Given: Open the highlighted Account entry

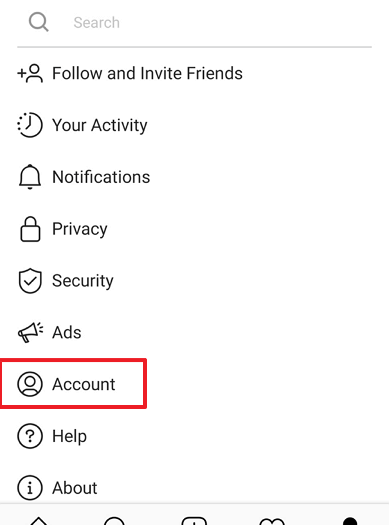Looking at the screenshot, I should tap(73, 384).
